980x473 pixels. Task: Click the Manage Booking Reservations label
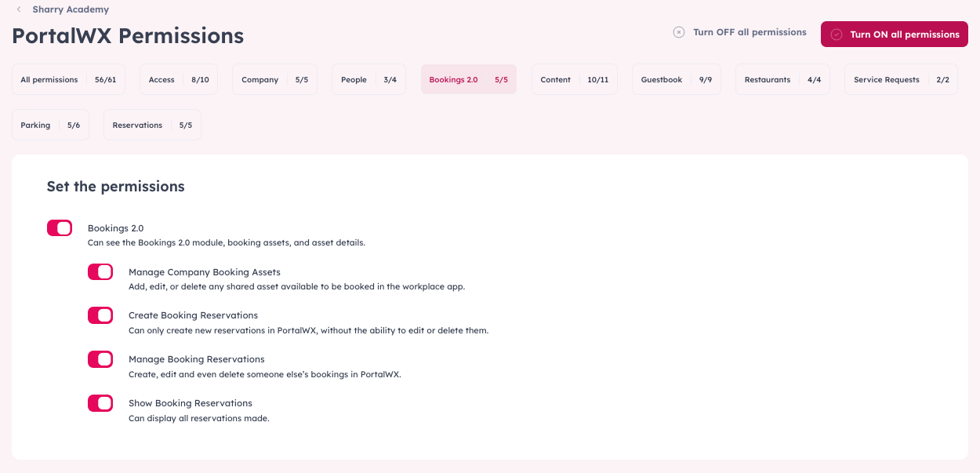pyautogui.click(x=197, y=359)
